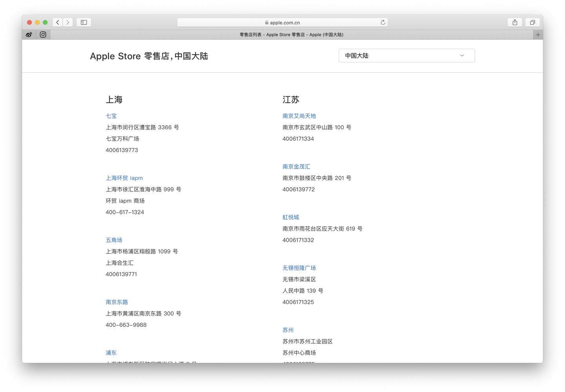Viewport: 565px width, 392px height.
Task: Open the 五角场 store link
Action: click(114, 240)
